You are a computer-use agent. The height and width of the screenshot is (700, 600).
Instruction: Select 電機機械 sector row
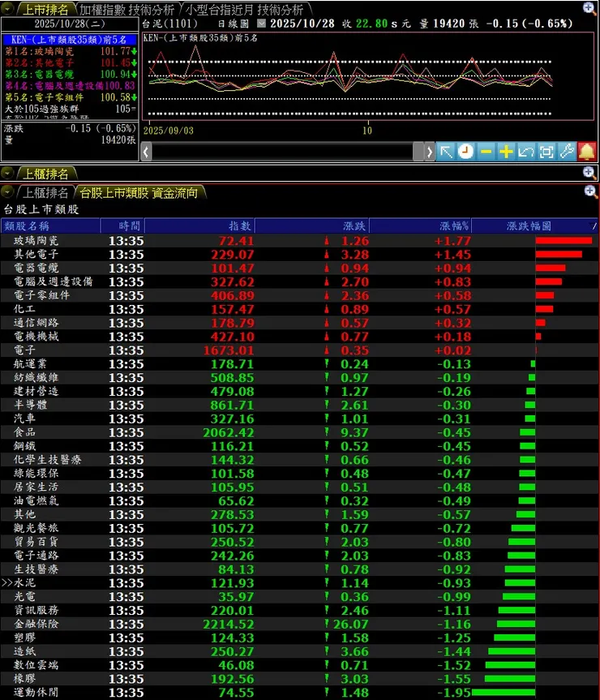tap(299, 337)
